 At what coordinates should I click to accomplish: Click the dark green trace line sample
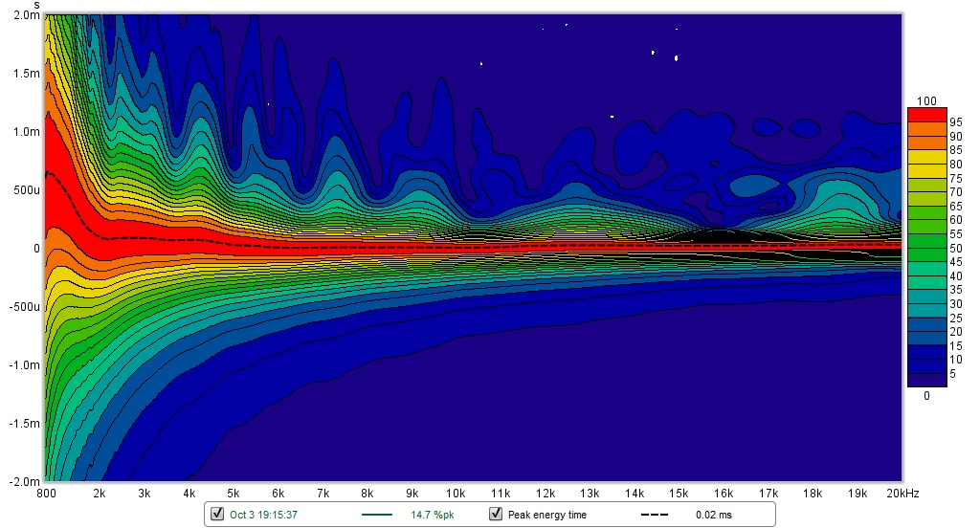[377, 515]
